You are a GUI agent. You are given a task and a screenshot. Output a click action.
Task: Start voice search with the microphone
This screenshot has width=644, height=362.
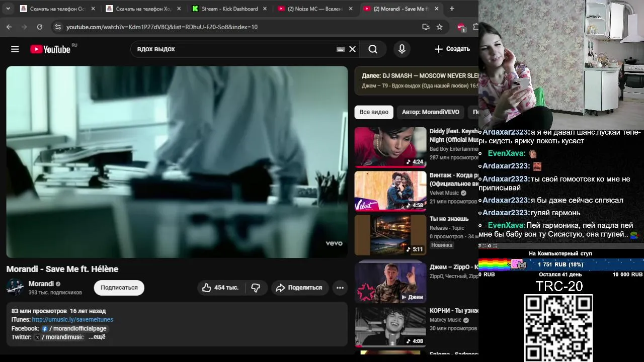pyautogui.click(x=401, y=49)
